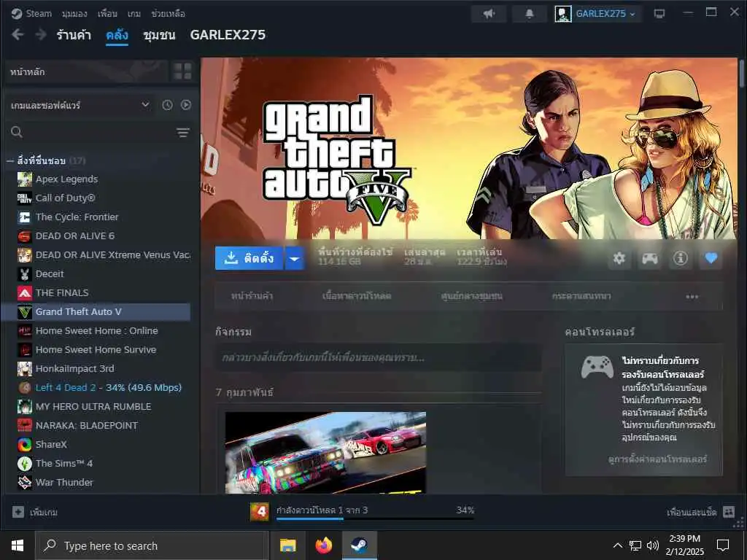Image resolution: width=747 pixels, height=560 pixels.
Task: Click the blue ติดตั้ง install button
Action: (x=249, y=258)
